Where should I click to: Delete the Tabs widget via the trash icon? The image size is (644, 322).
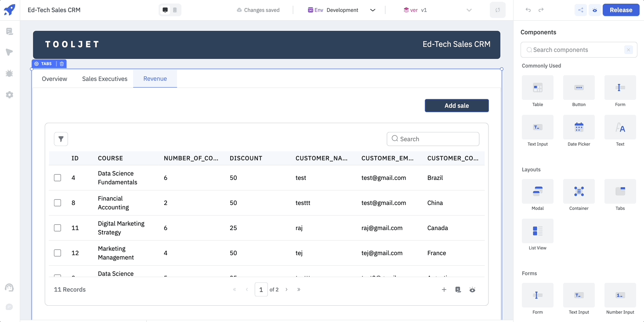(x=62, y=63)
